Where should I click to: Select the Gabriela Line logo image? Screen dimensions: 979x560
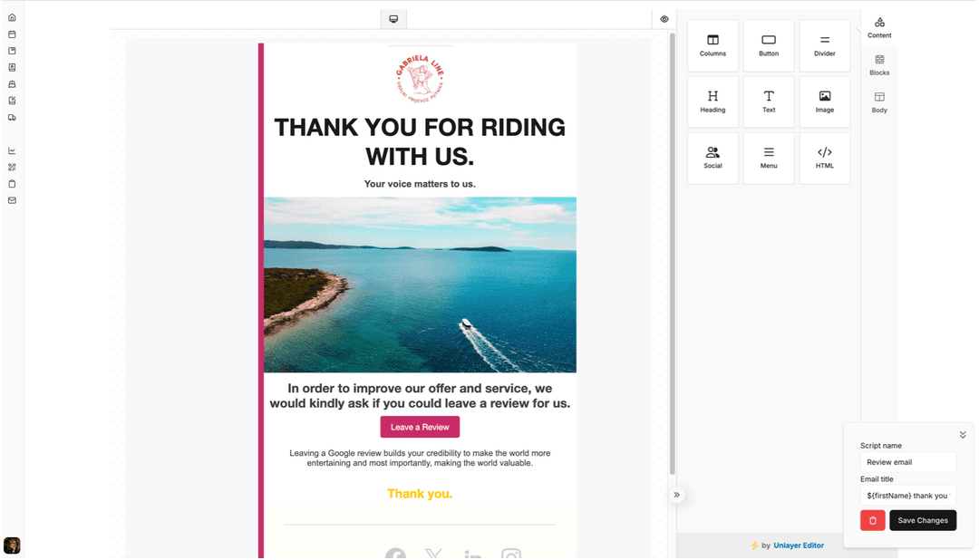tap(420, 79)
